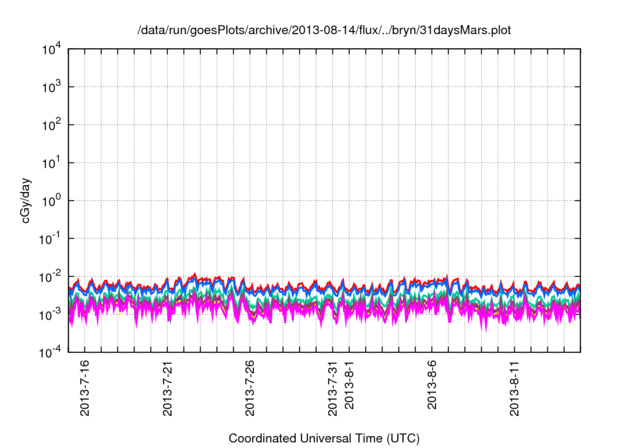
Task: Click the 10^2 y-axis tick label
Action: pyautogui.click(x=52, y=125)
